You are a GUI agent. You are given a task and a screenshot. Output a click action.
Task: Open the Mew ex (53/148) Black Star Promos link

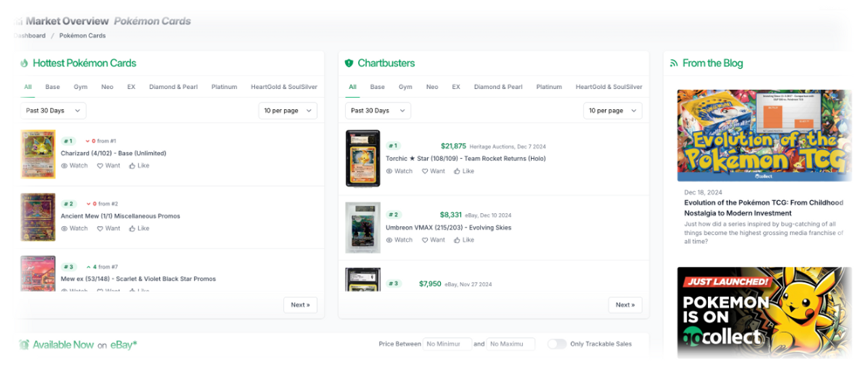pyautogui.click(x=138, y=279)
